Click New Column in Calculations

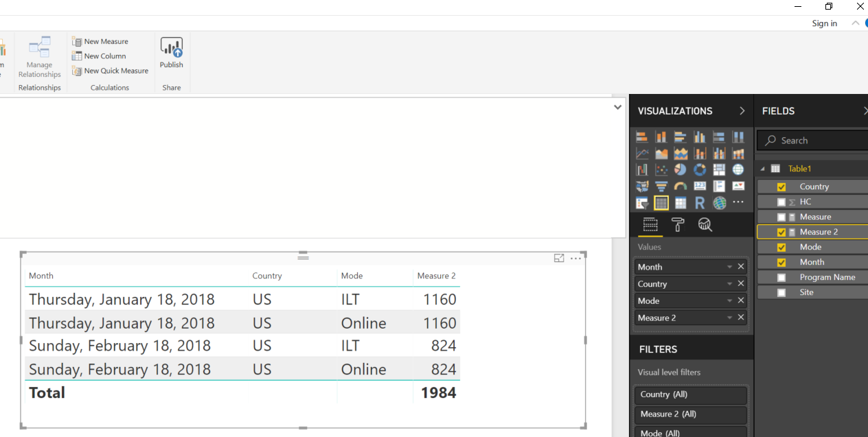point(100,56)
